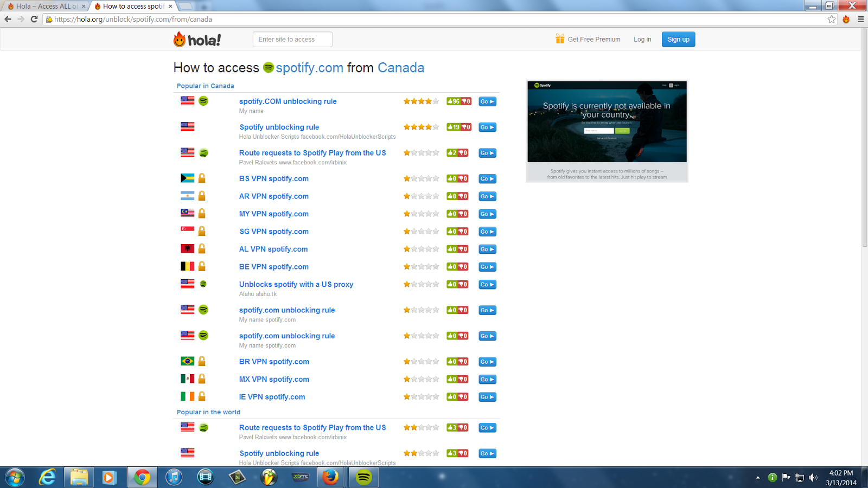Thumbs up the BE VPN spotify.com rule
Viewport: 868px width, 488px height.
pos(452,267)
